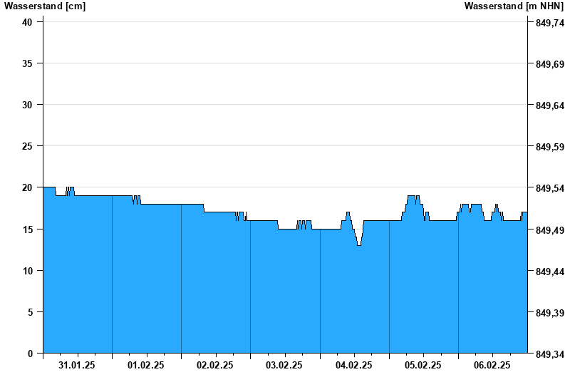This screenshot has width=570, height=392.
Task: Pick the 03.02.25 date label
Action: coord(284,366)
